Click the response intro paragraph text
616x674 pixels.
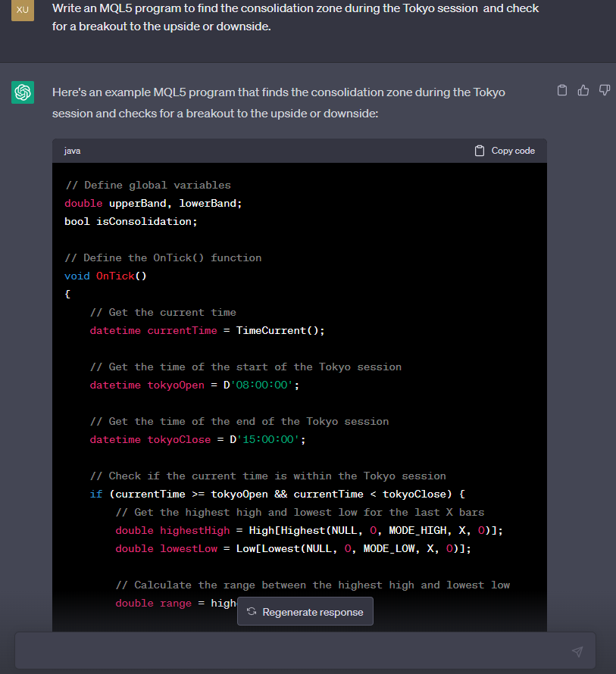tap(279, 103)
